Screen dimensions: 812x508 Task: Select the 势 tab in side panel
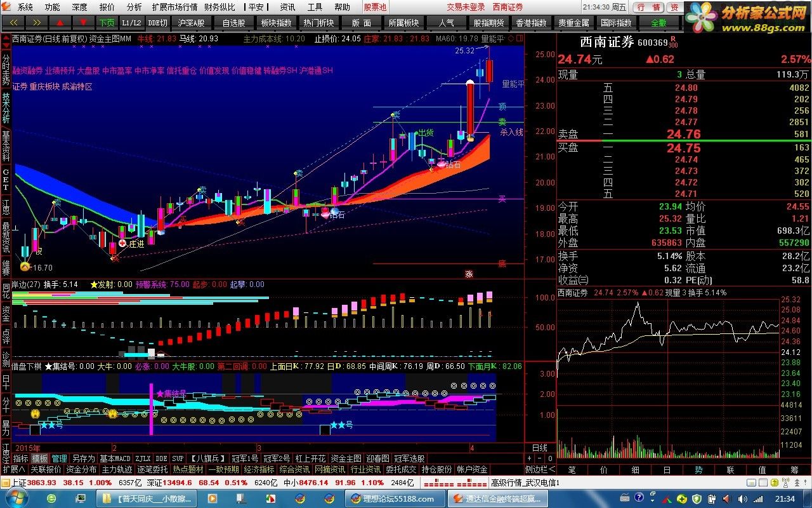(698, 470)
